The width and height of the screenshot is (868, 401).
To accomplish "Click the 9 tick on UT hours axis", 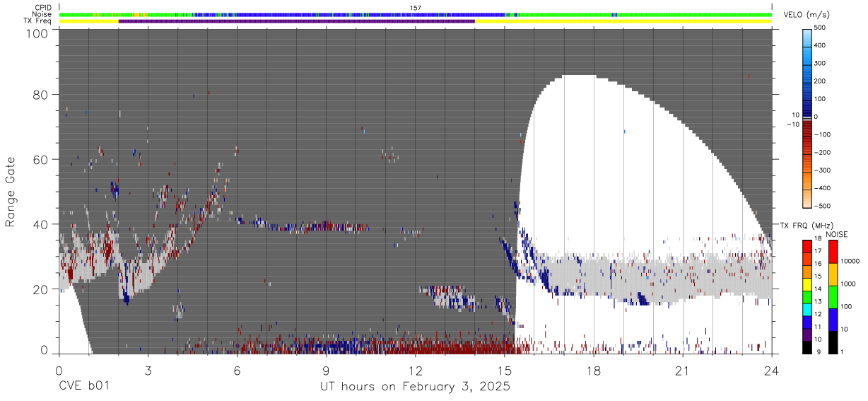I will [326, 371].
